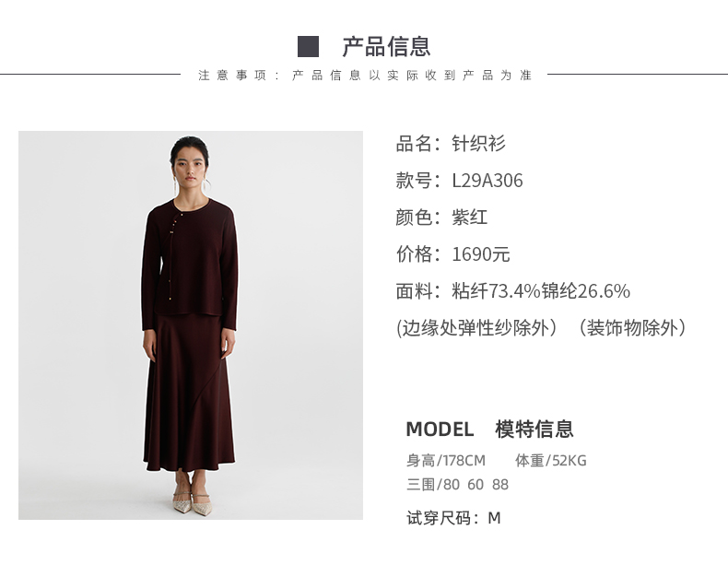Click the color value 紫红
728x565 pixels.
point(469,218)
